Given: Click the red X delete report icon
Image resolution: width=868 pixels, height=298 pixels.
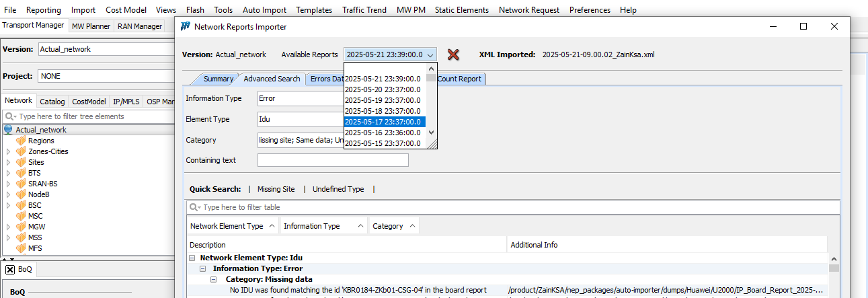Looking at the screenshot, I should [453, 54].
